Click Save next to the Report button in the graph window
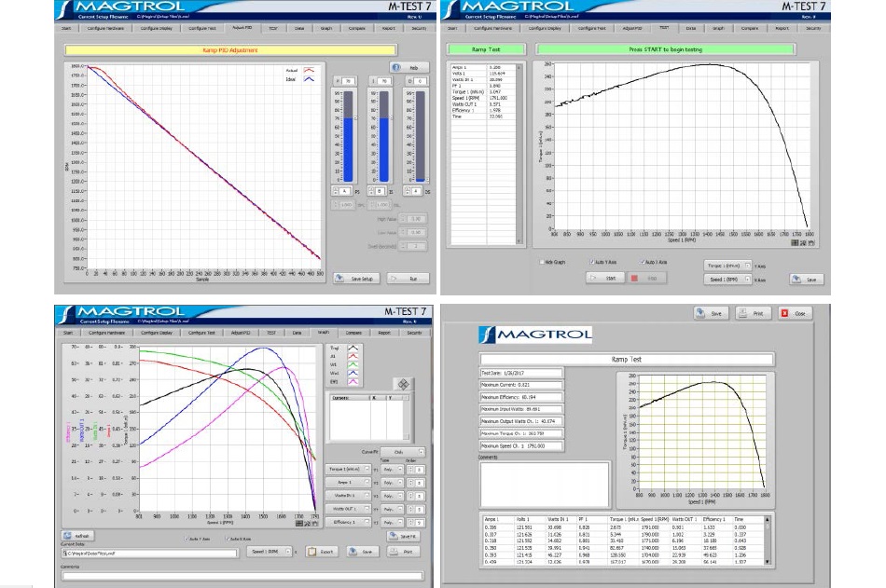The image size is (886, 588). [x=362, y=552]
